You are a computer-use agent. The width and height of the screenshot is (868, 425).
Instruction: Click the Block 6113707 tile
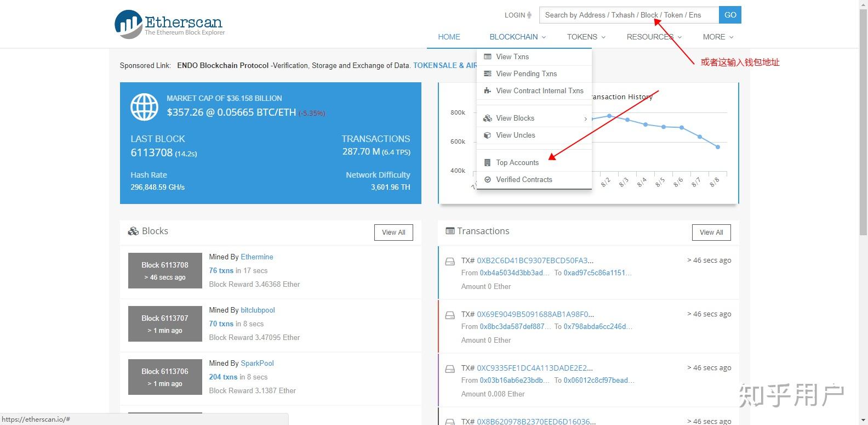click(165, 324)
